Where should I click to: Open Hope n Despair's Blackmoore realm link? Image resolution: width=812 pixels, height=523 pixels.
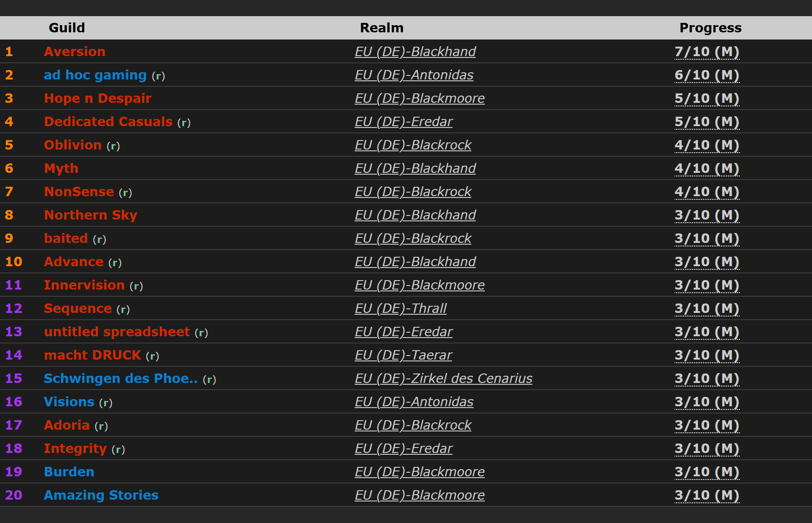[420, 98]
